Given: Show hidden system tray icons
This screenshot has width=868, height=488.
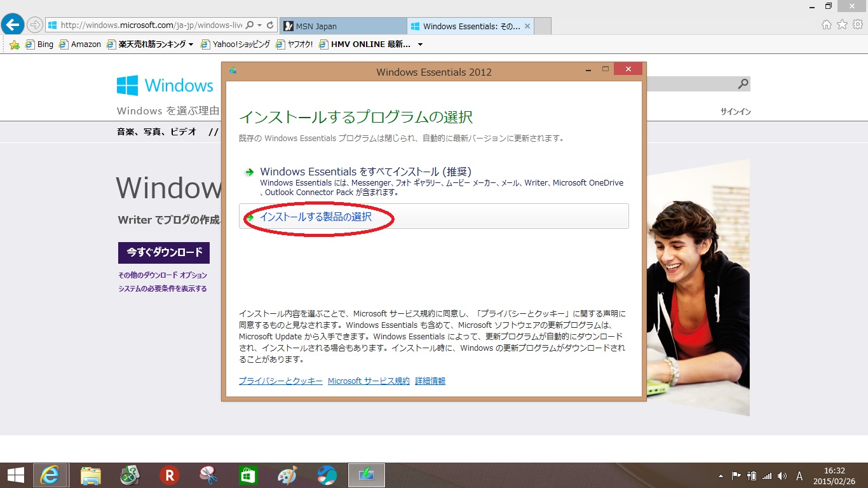Looking at the screenshot, I should [721, 476].
